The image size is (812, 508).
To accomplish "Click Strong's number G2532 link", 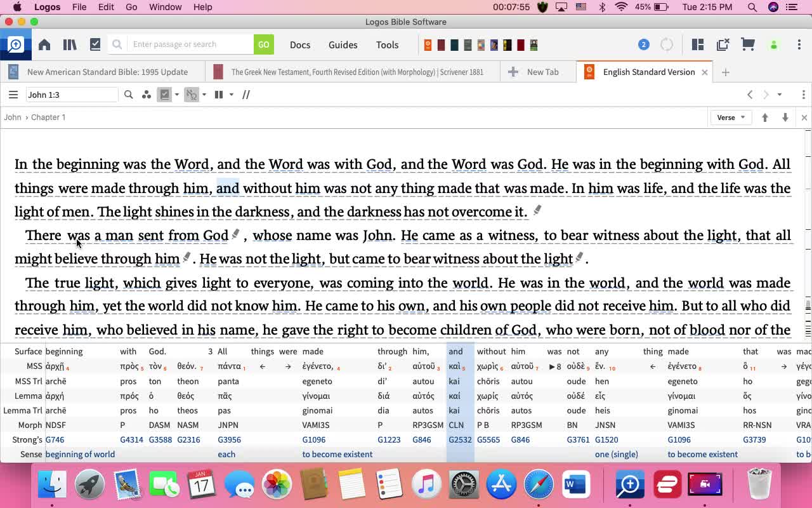I will (x=460, y=439).
